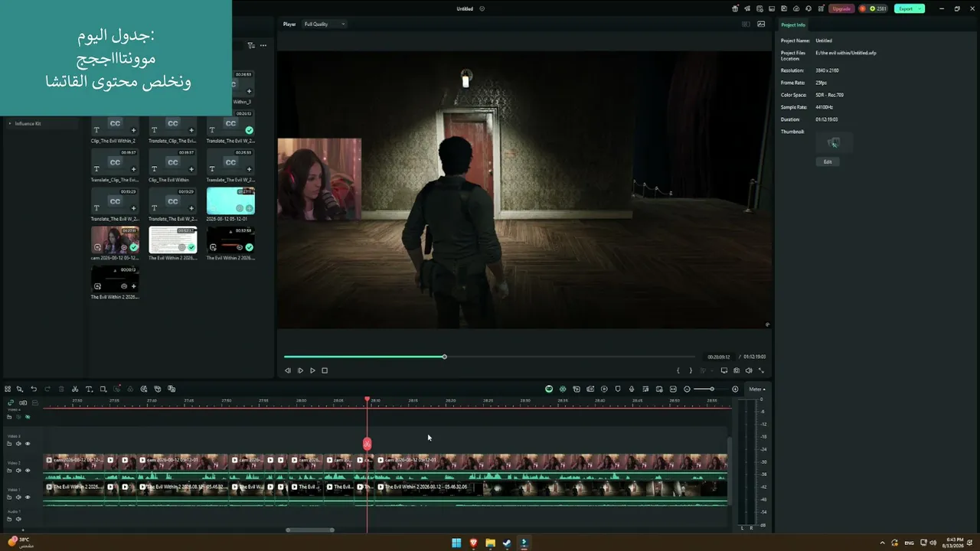Click the preview playback progress handle
Viewport: 980px width, 551px height.
point(444,357)
